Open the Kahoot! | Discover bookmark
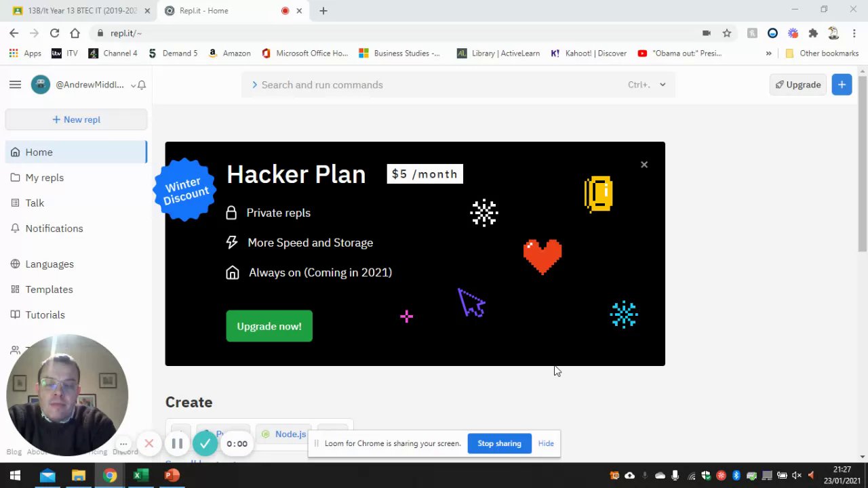Viewport: 868px width, 488px height. [589, 53]
